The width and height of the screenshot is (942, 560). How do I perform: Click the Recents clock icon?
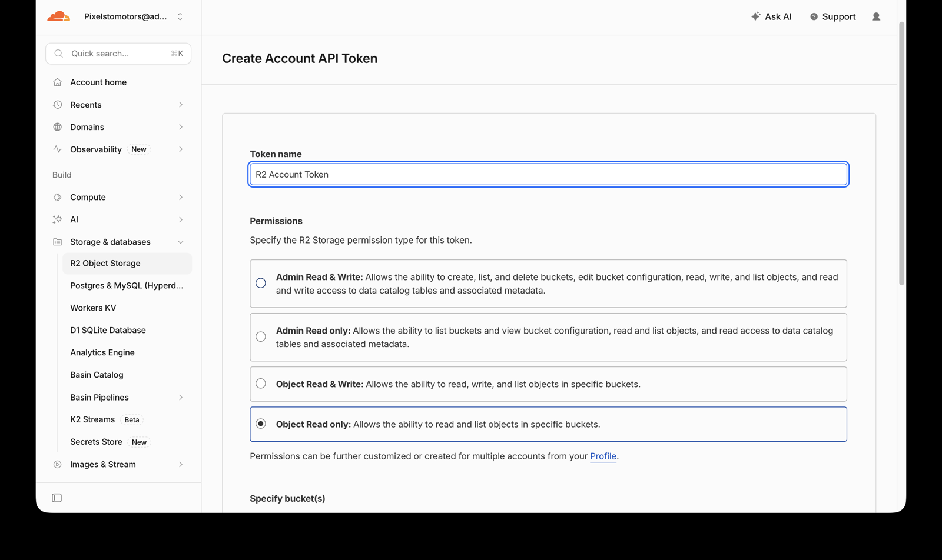57,105
